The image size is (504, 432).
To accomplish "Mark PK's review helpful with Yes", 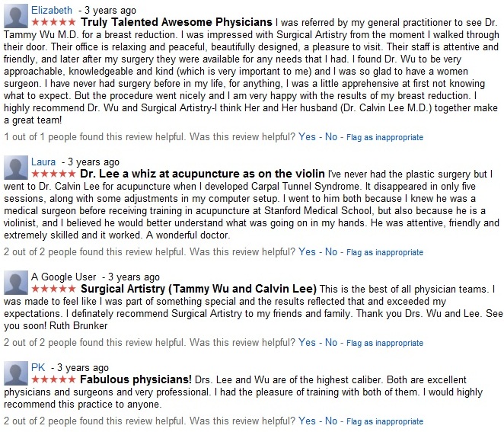I will click(307, 421).
